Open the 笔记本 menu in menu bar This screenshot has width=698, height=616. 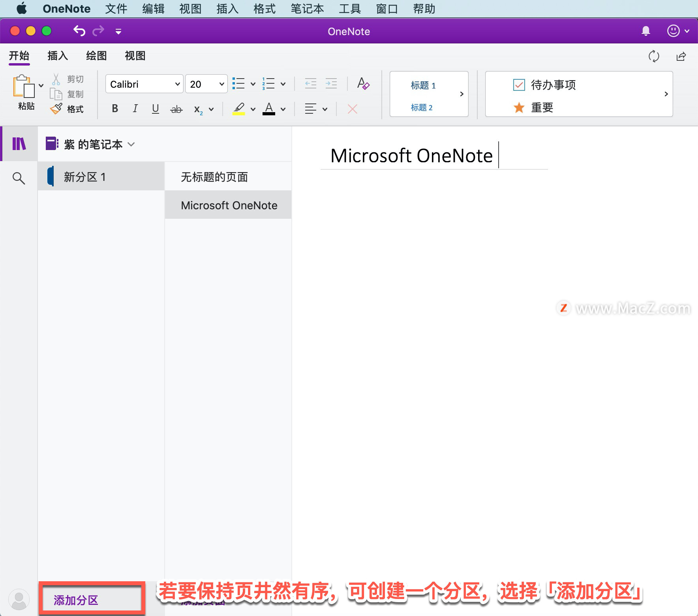click(x=307, y=9)
